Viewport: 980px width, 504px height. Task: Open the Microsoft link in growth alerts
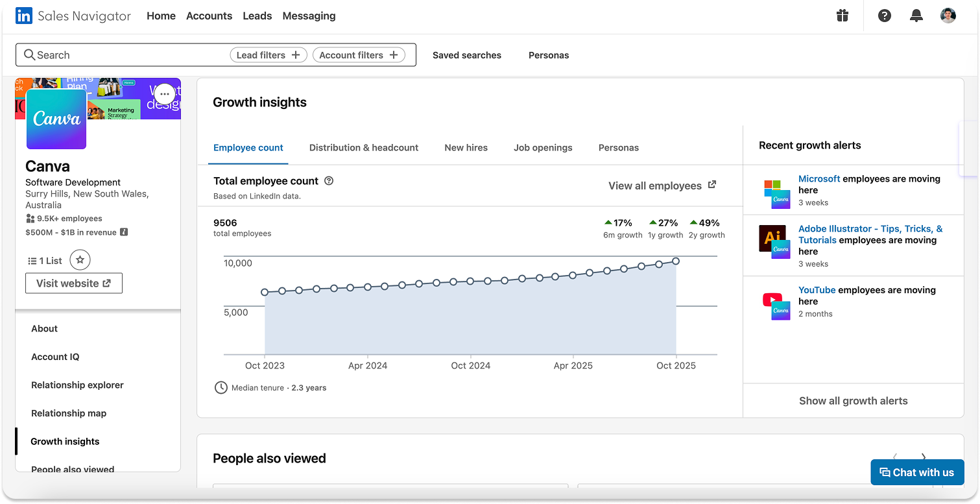[x=819, y=179]
